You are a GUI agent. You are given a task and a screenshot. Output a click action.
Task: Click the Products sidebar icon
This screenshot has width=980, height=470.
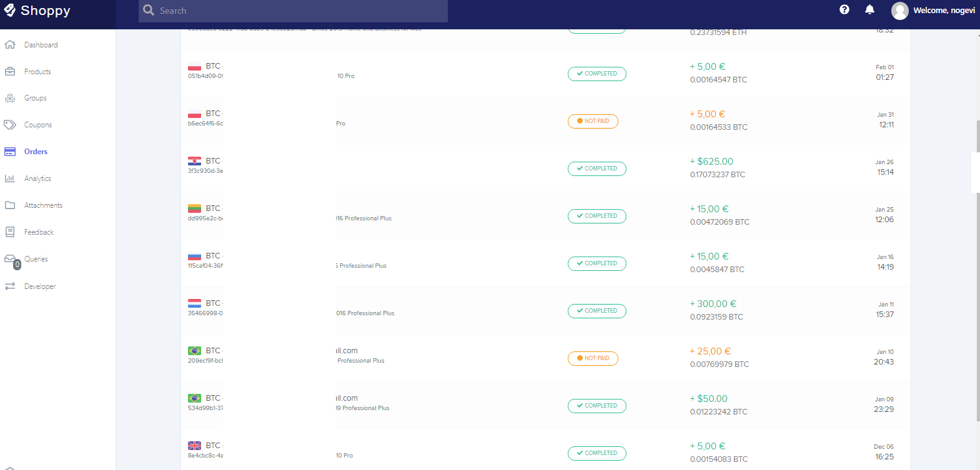click(10, 72)
